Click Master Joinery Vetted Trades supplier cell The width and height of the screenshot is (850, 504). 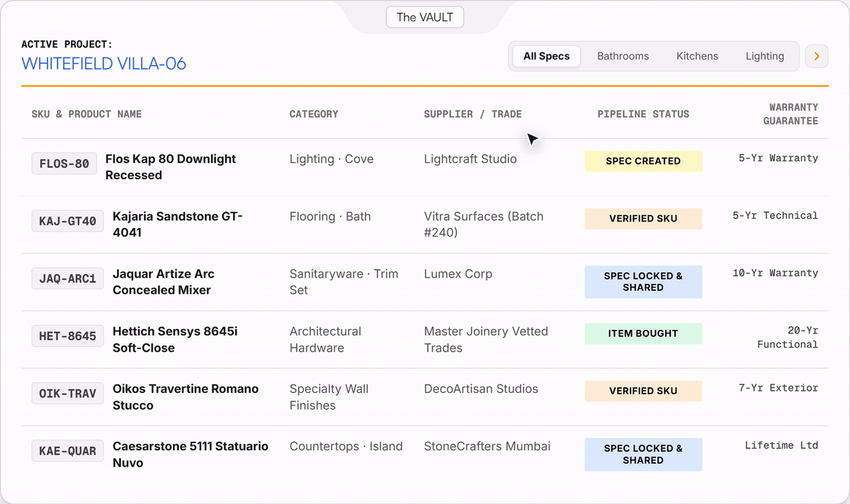pos(486,339)
